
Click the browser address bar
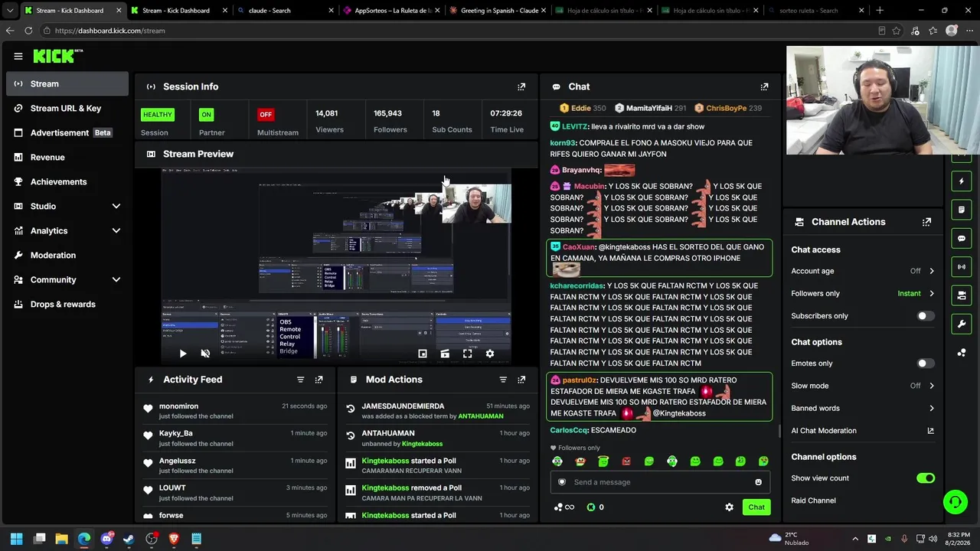[x=459, y=31]
